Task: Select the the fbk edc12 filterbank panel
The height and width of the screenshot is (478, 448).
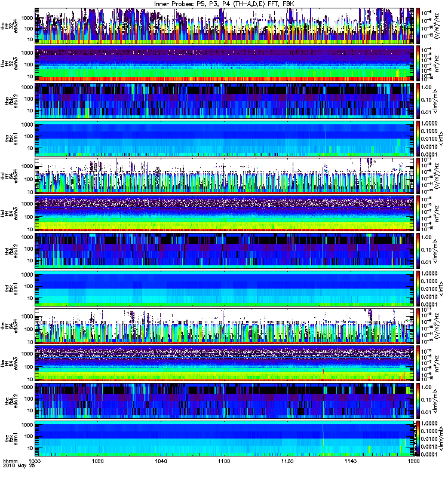Action: 225,401
